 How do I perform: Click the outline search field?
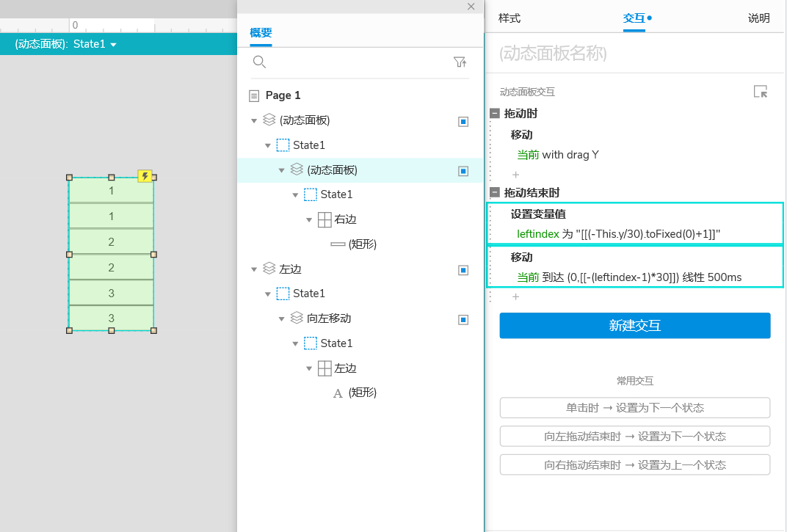359,62
